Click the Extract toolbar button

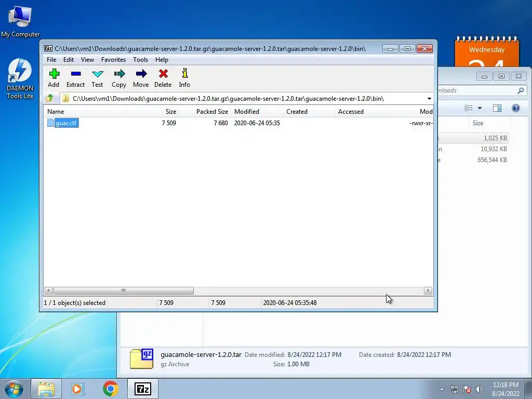[x=75, y=78]
